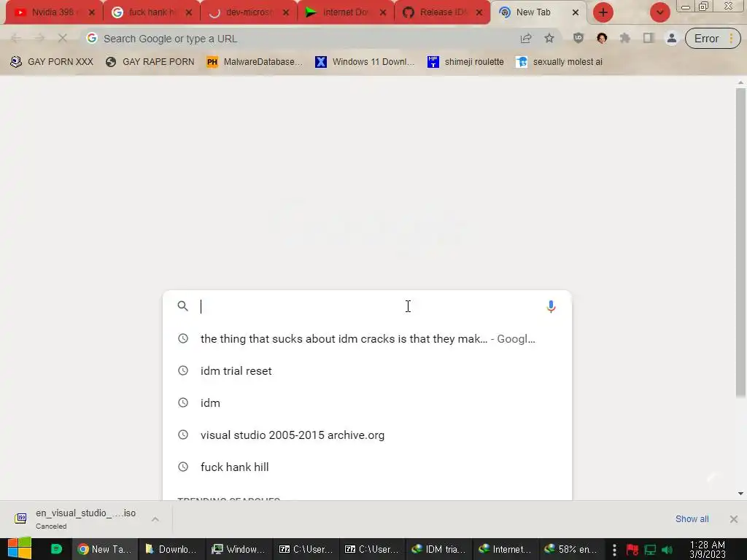
Task: Open the shimeji roulette bookmark
Action: point(465,62)
